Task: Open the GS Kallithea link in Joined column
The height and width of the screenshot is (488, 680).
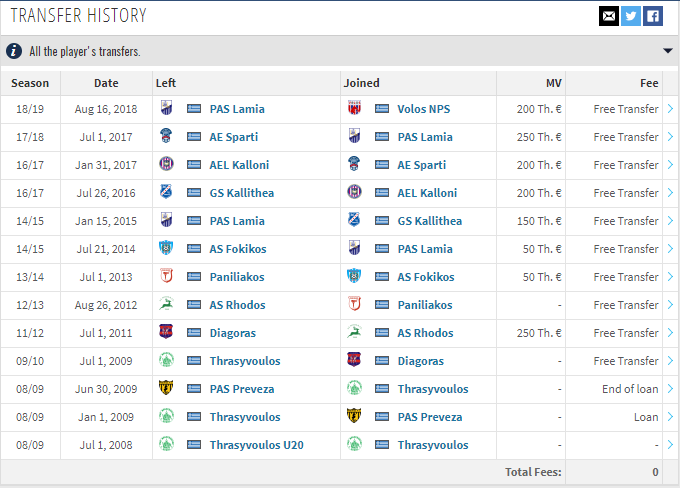Action: [x=430, y=221]
